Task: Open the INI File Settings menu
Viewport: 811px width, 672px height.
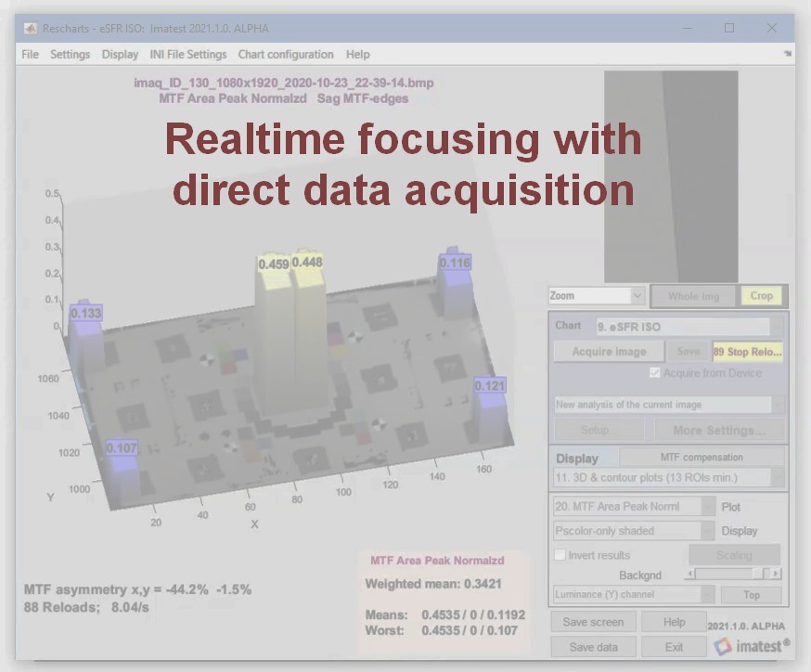Action: tap(188, 55)
